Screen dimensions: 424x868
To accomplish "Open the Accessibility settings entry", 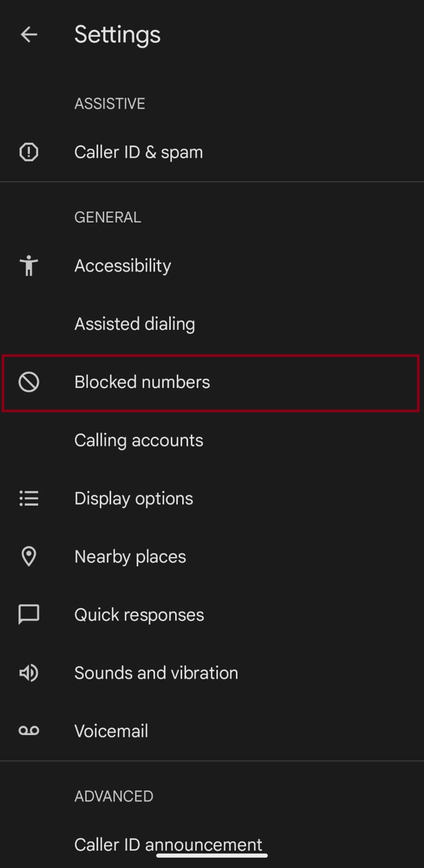I will click(123, 266).
